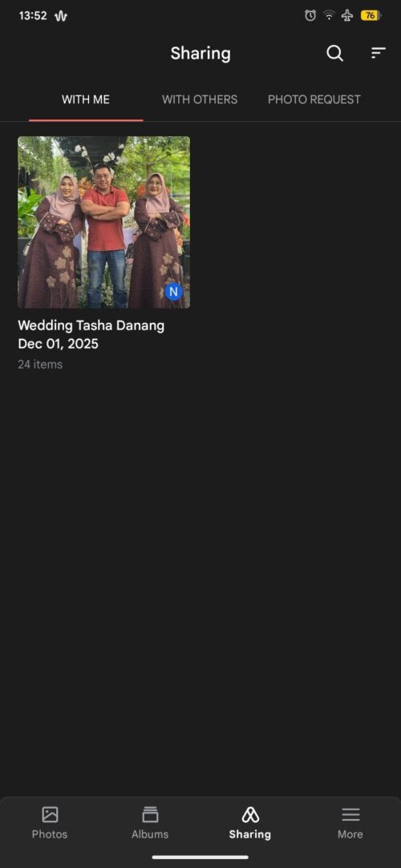Tap the Photos picture icon in bottom bar
The width and height of the screenshot is (401, 868).
click(50, 814)
